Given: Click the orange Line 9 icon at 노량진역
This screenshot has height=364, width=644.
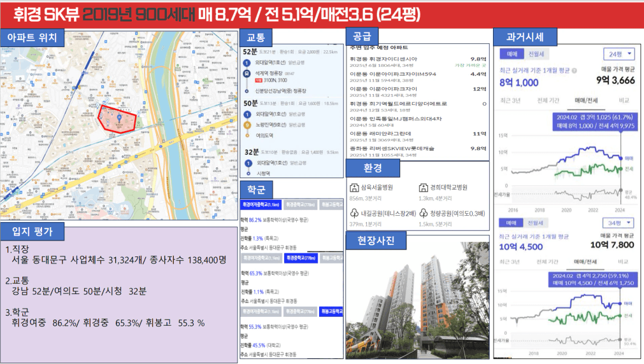Looking at the screenshot, I should [x=247, y=125].
